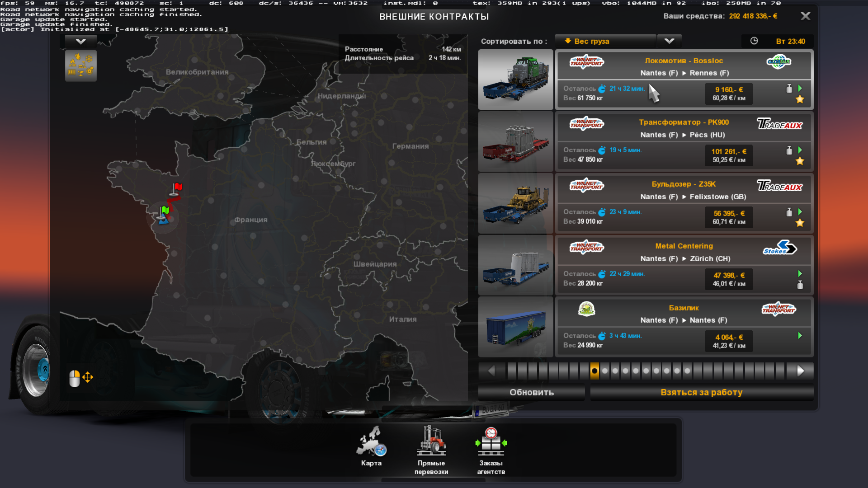Image resolution: width=868 pixels, height=488 pixels.
Task: Click Wilnet Transport logo on Базилик row
Action: click(779, 309)
